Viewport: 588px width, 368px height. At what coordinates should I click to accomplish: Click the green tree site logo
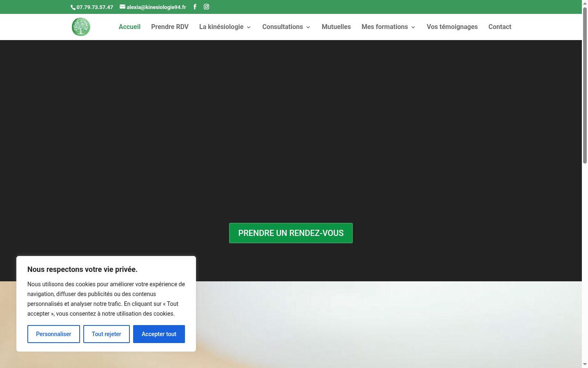pos(81,27)
